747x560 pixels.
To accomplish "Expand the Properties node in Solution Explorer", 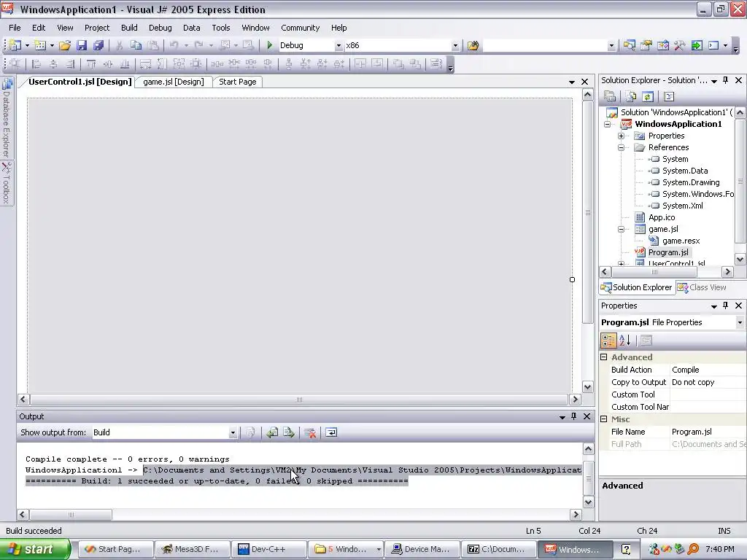I will coord(622,136).
